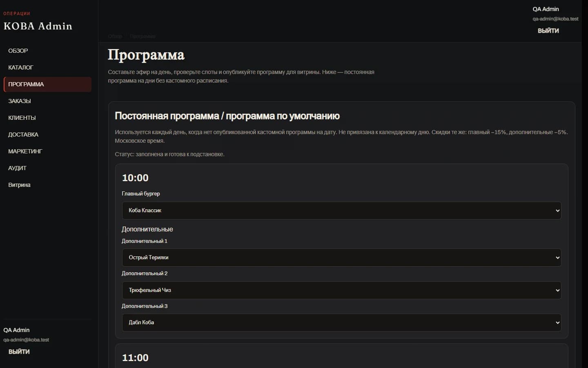Click the Главный бургер field label
The image size is (588, 368).
tap(141, 194)
